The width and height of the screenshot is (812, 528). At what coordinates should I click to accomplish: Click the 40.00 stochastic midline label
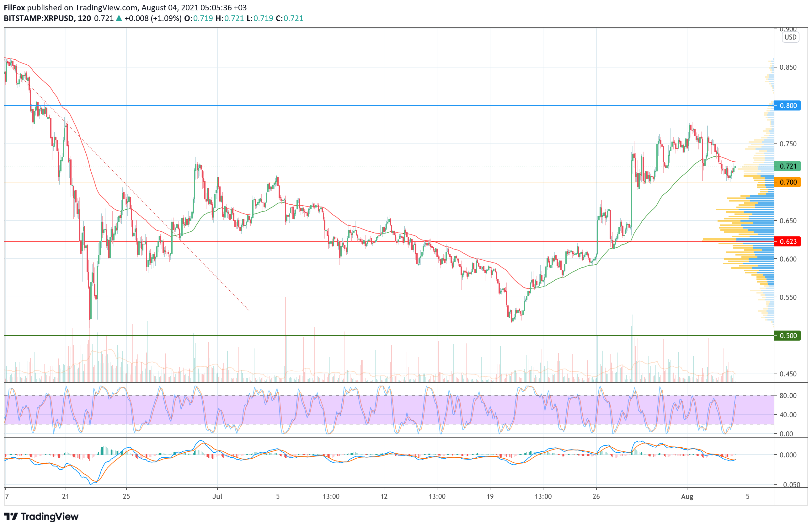(788, 415)
